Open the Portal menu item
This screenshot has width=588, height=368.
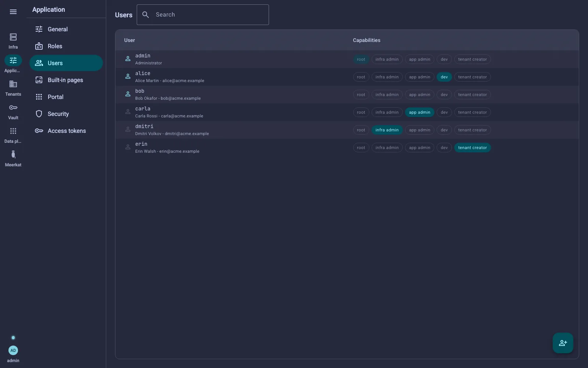tap(66, 97)
